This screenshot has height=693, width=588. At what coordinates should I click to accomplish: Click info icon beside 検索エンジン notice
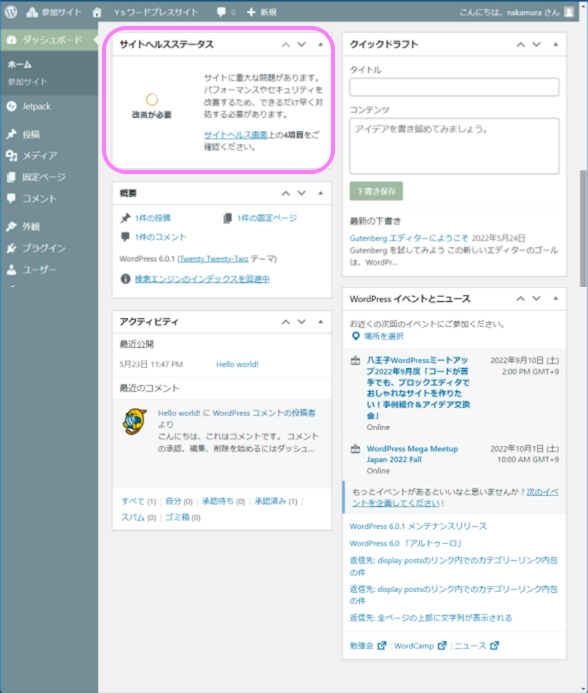coord(126,279)
